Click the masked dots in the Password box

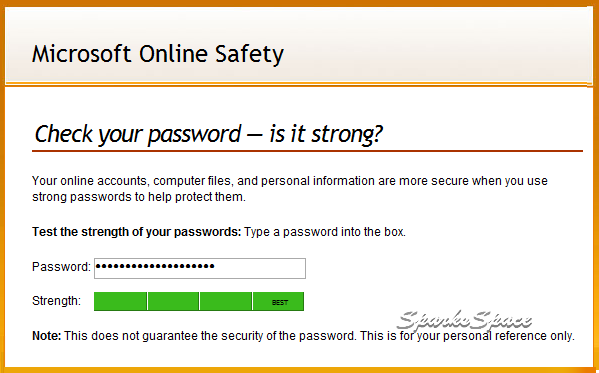pyautogui.click(x=155, y=266)
